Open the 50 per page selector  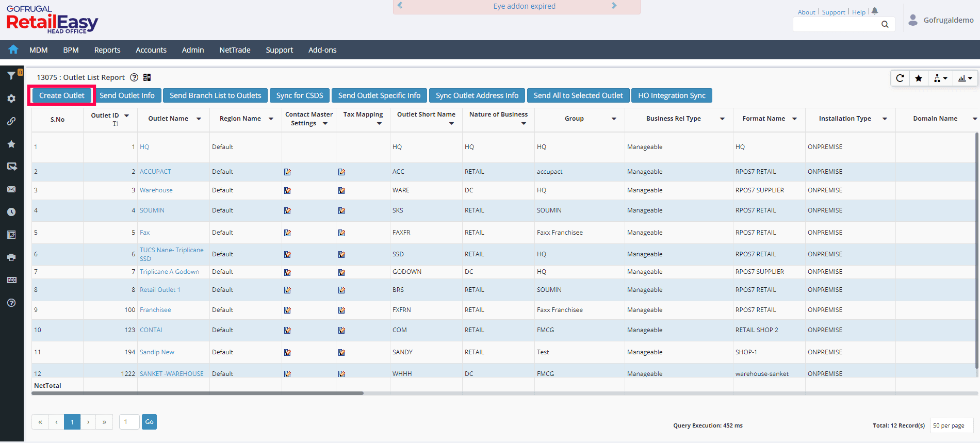pos(951,425)
